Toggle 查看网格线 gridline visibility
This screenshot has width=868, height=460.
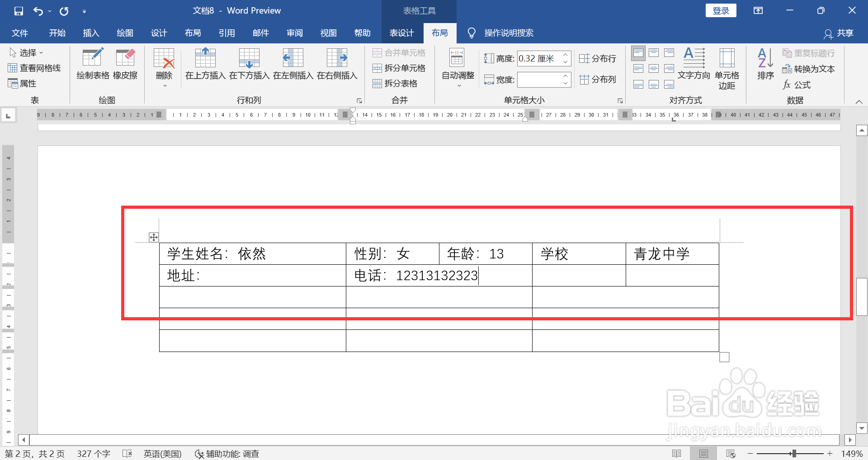(x=35, y=68)
